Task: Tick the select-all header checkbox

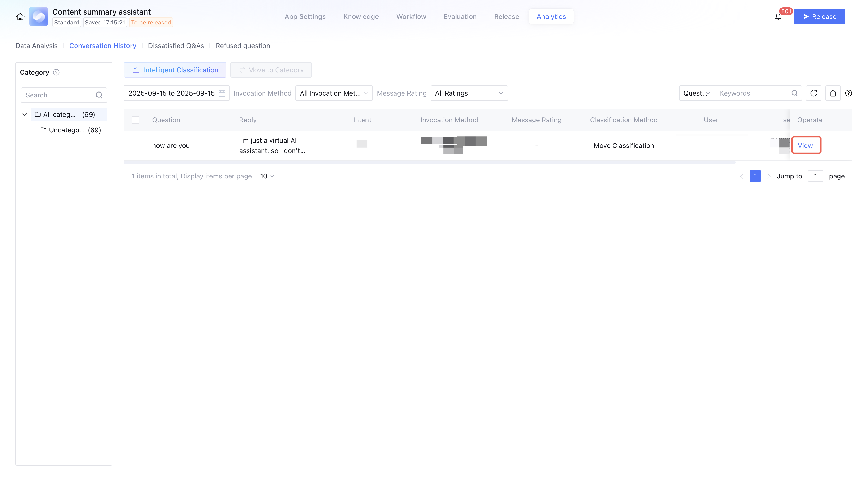Action: click(x=135, y=120)
